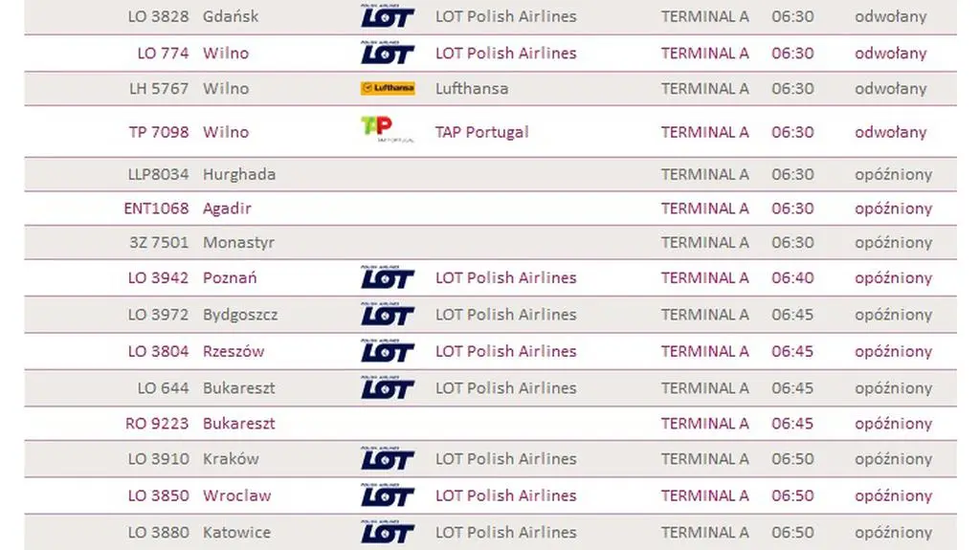Click odwołany status for flight TP 7098
The width and height of the screenshot is (980, 550).
(x=890, y=132)
